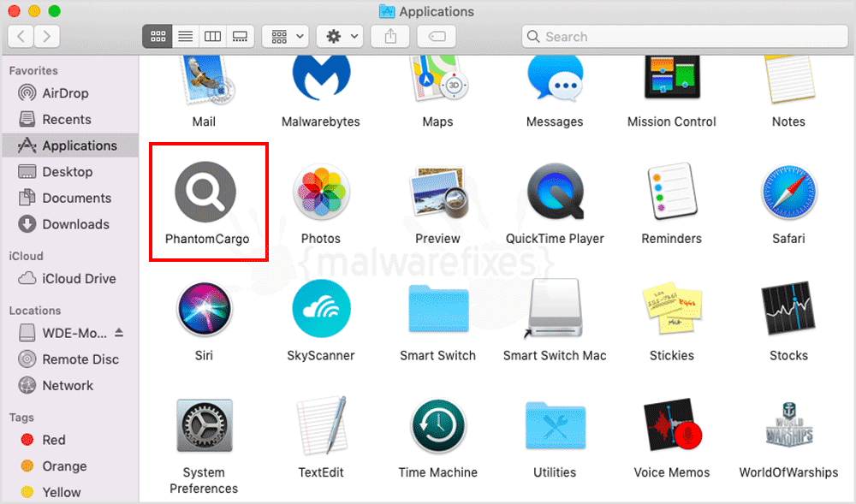
Task: Open the Action gear dropdown menu
Action: 340,37
